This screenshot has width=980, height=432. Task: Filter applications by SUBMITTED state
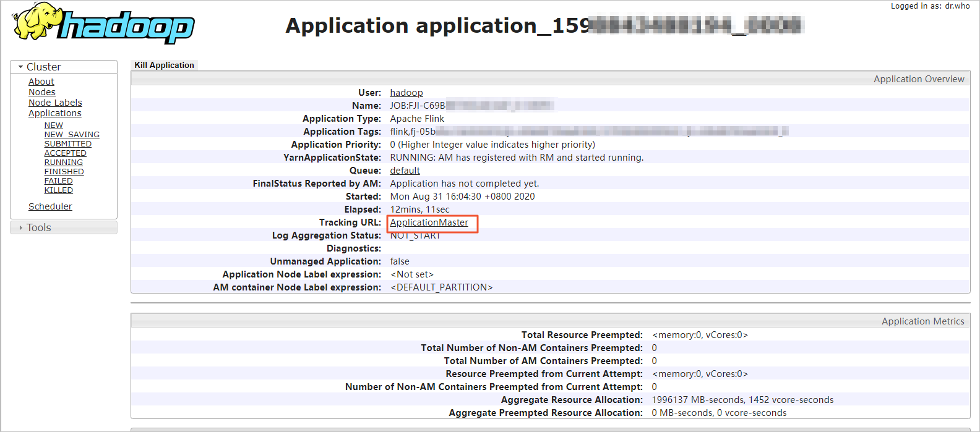pyautogui.click(x=68, y=143)
